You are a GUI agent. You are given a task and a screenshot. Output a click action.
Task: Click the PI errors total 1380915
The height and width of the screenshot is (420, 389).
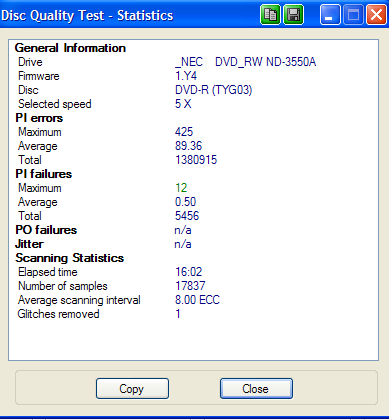click(x=196, y=160)
